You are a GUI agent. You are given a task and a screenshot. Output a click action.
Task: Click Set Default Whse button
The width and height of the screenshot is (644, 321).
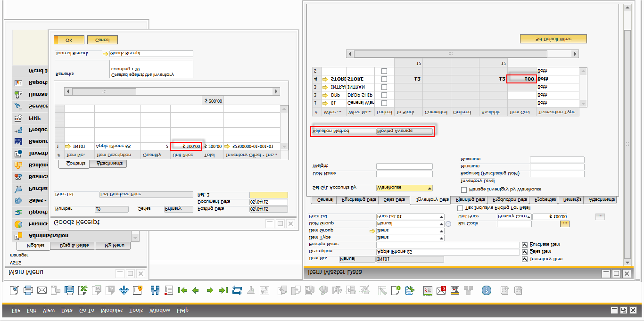tap(553, 39)
